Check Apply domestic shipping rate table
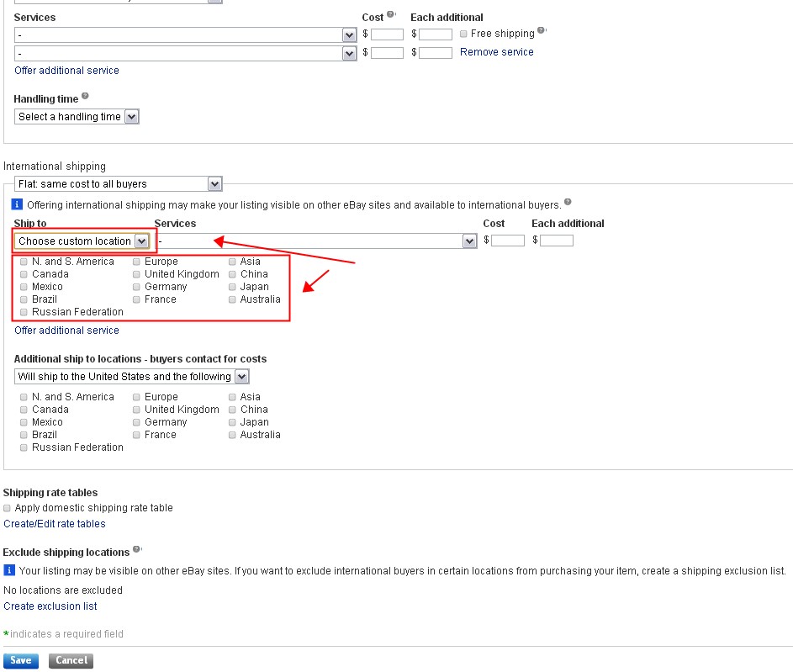 [x=8, y=508]
